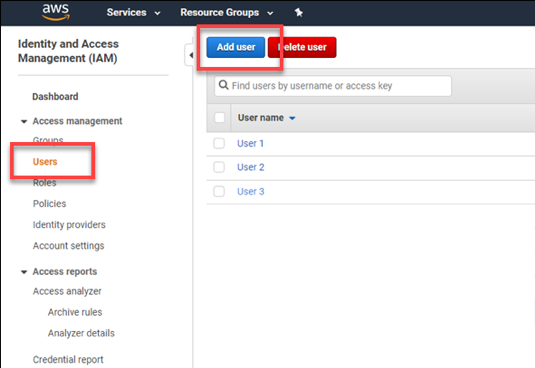Click the AWS logo home icon
This screenshot has height=368, width=535.
pos(56,12)
